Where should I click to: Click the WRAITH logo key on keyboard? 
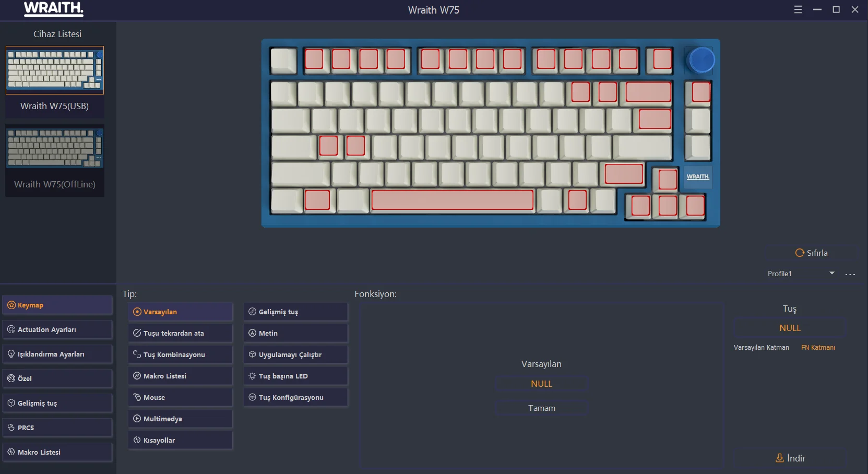698,177
